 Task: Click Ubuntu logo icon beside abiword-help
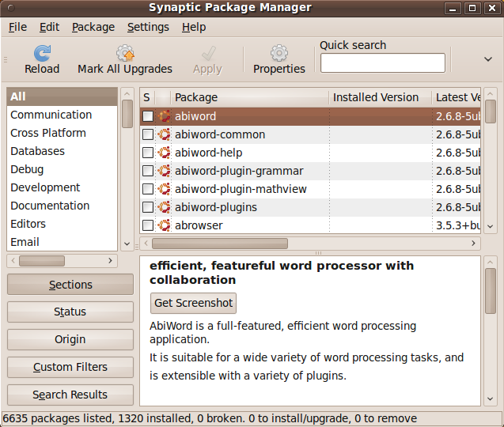pyautogui.click(x=165, y=153)
